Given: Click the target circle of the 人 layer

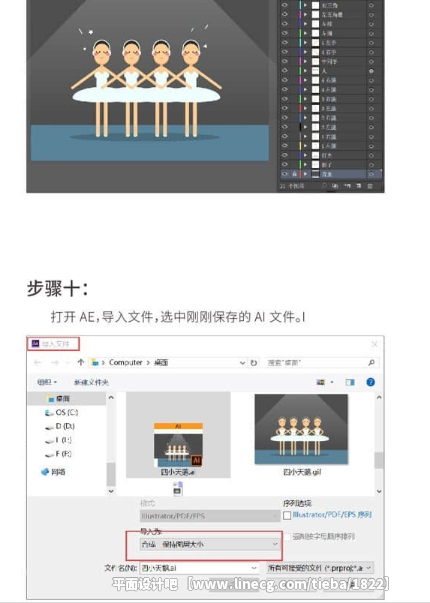Looking at the screenshot, I should pyautogui.click(x=371, y=71).
